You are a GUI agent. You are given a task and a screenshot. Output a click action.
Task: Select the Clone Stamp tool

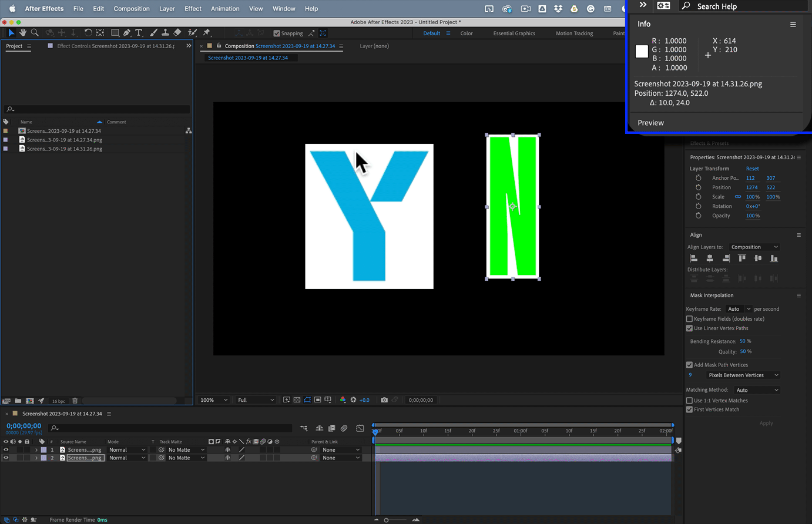pos(166,33)
